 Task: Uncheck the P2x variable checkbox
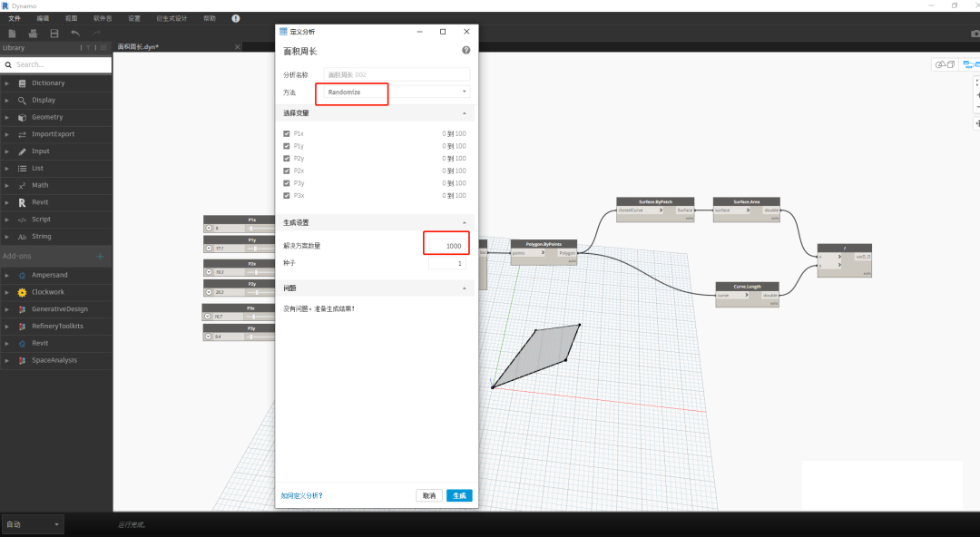[286, 171]
